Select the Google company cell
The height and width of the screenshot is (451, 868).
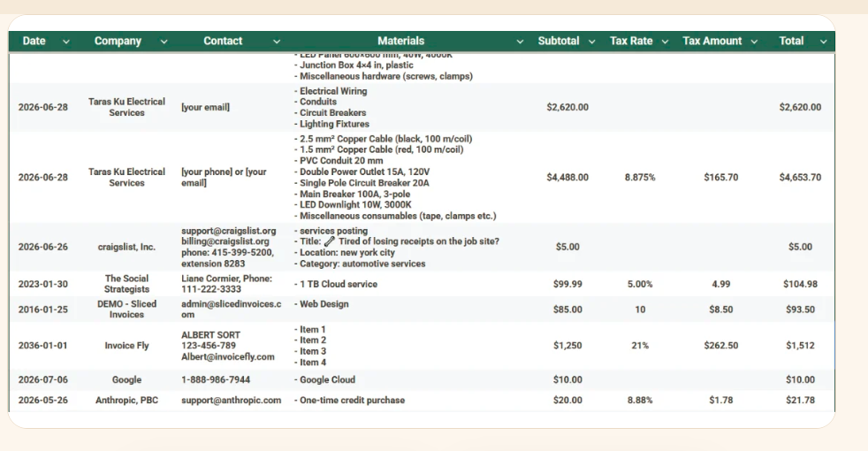(x=126, y=380)
